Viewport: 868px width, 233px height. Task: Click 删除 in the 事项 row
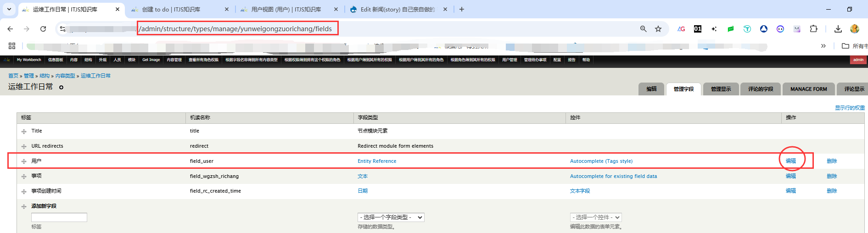point(832,176)
